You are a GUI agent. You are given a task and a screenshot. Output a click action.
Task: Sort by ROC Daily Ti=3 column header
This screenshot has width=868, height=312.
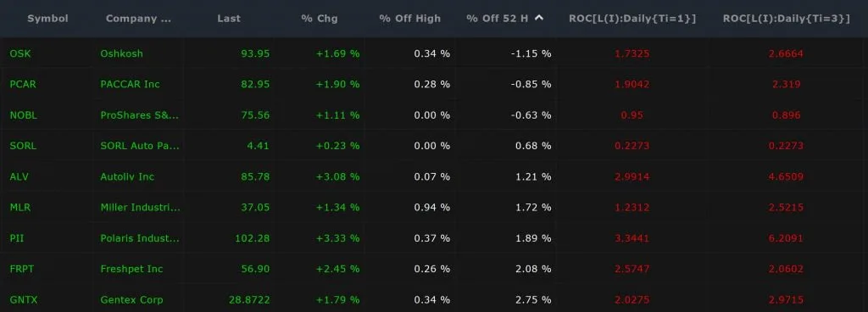point(786,19)
